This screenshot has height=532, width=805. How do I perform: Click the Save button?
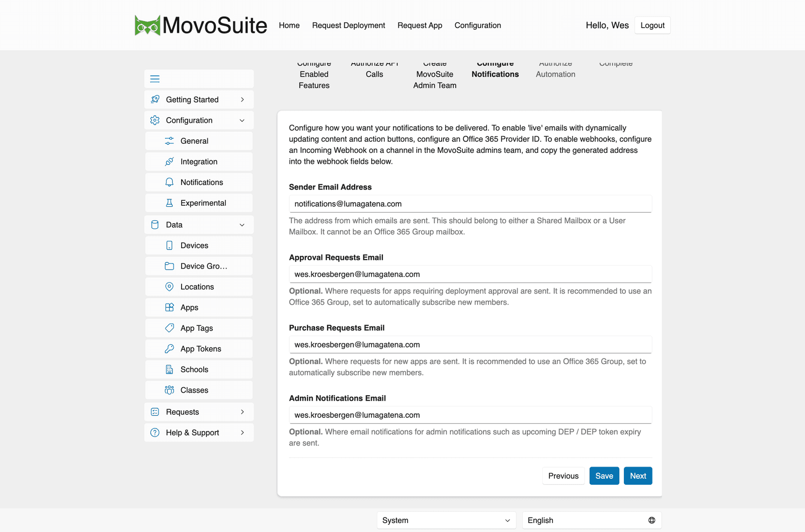tap(604, 476)
